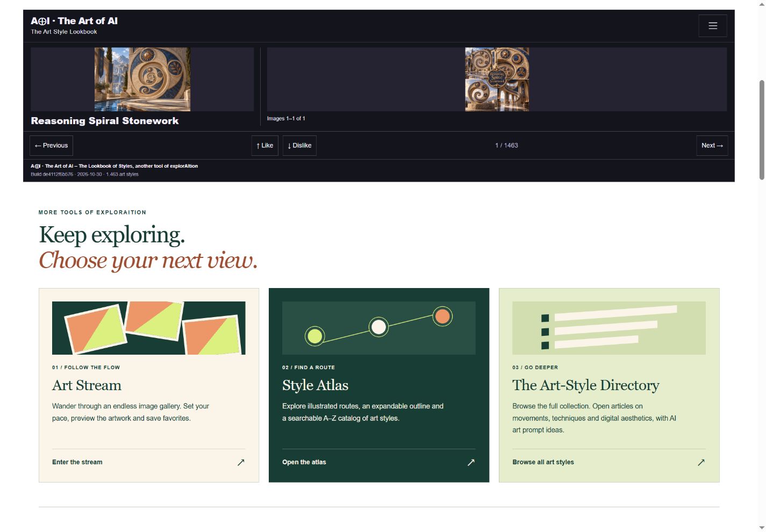The height and width of the screenshot is (532, 766).
Task: Click the arrow icon on Art-Style Directory card
Action: (701, 462)
